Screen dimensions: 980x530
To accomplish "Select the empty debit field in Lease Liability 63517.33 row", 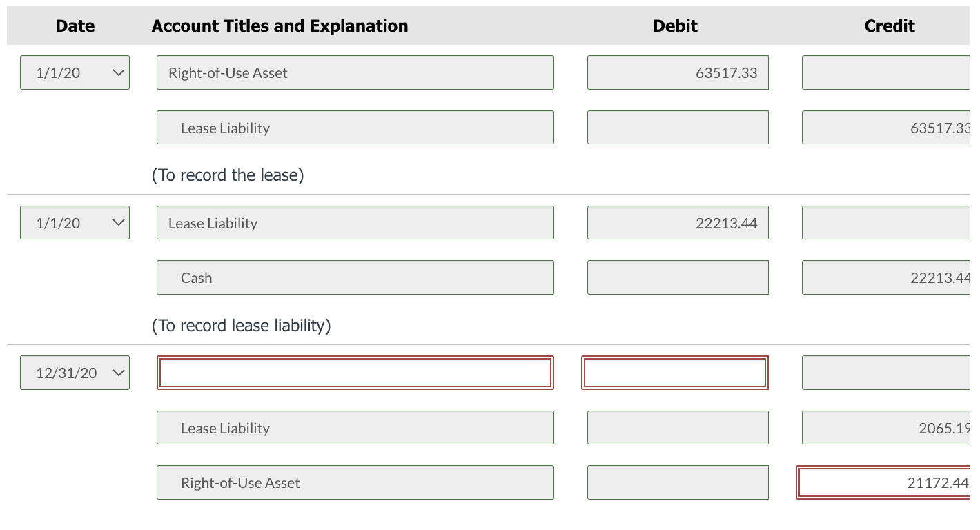I will pyautogui.click(x=678, y=128).
